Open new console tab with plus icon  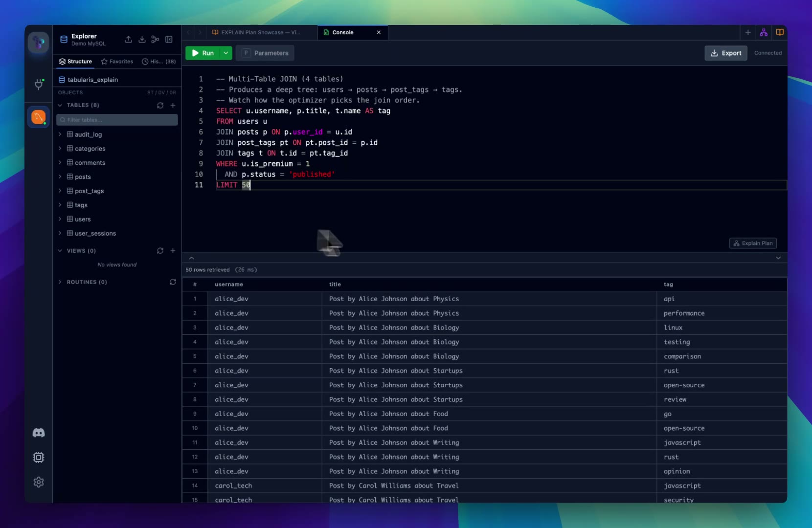pos(748,33)
